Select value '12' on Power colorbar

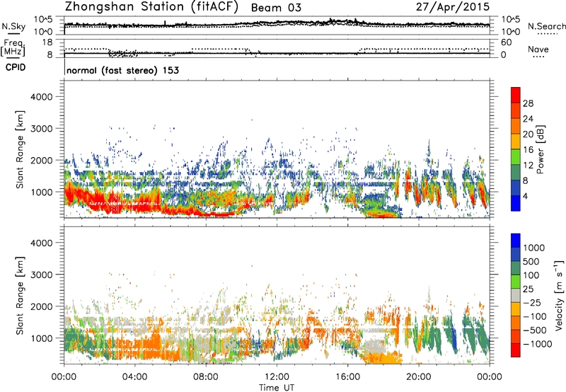528,166
